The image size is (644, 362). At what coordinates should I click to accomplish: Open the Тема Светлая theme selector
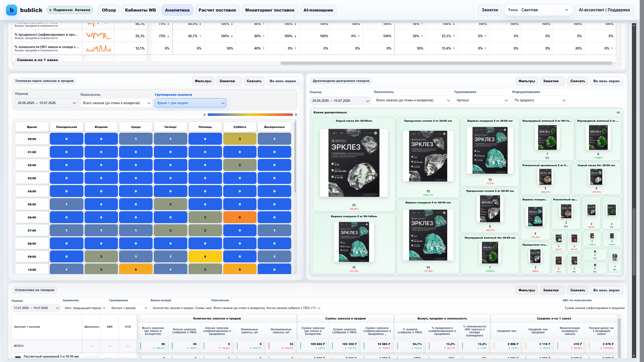pos(538,10)
